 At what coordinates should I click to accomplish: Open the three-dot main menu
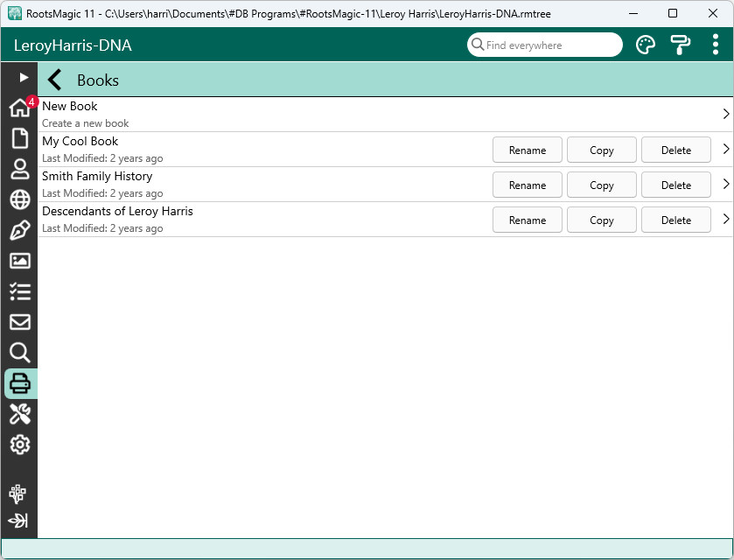716,45
